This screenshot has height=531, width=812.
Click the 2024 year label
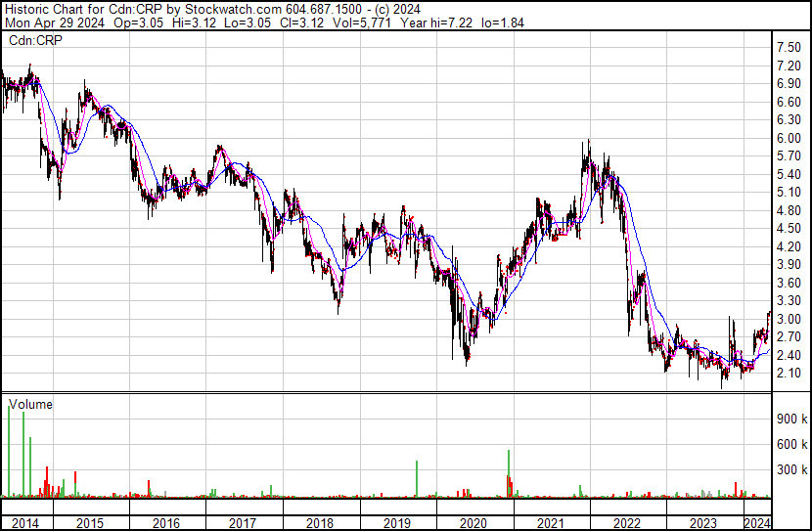point(756,523)
